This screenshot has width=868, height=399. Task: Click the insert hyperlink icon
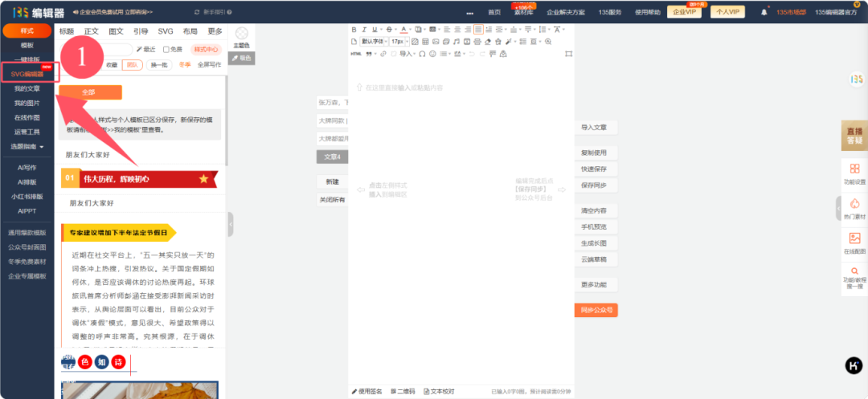(x=383, y=54)
